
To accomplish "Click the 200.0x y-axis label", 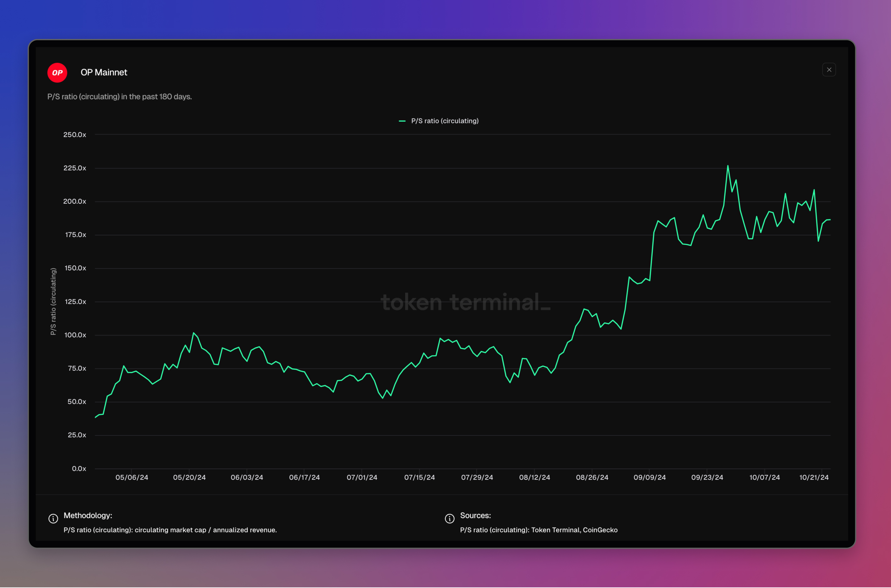I will click(x=75, y=201).
